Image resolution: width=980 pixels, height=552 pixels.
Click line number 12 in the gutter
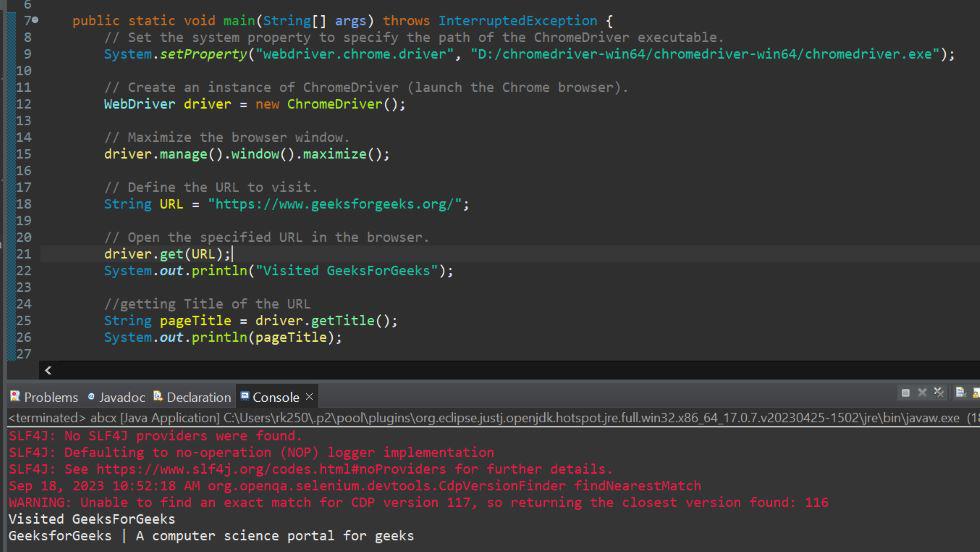tap(24, 104)
